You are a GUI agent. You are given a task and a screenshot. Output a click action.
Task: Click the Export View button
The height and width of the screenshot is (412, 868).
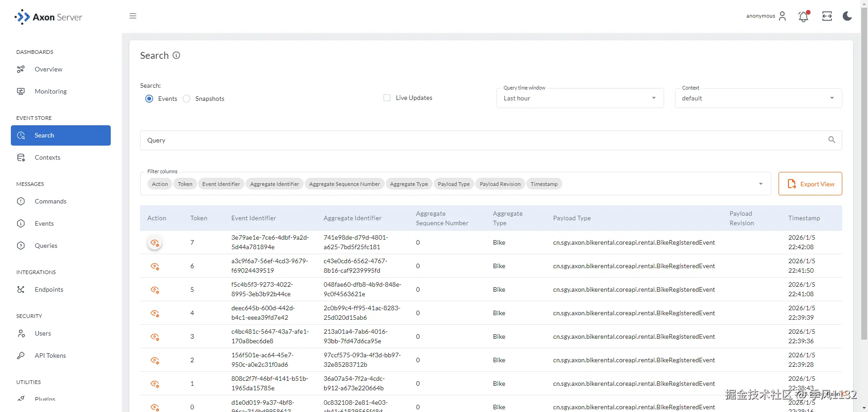click(810, 184)
